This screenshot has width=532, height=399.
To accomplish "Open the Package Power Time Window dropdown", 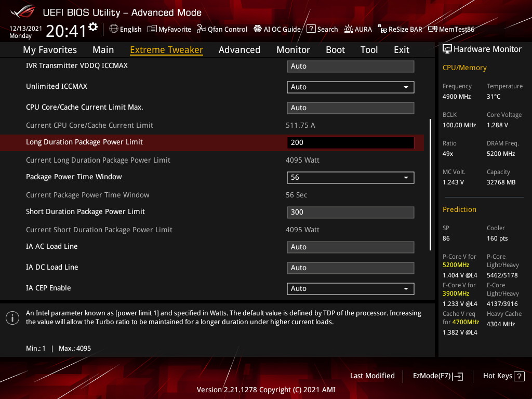I will coord(351,178).
